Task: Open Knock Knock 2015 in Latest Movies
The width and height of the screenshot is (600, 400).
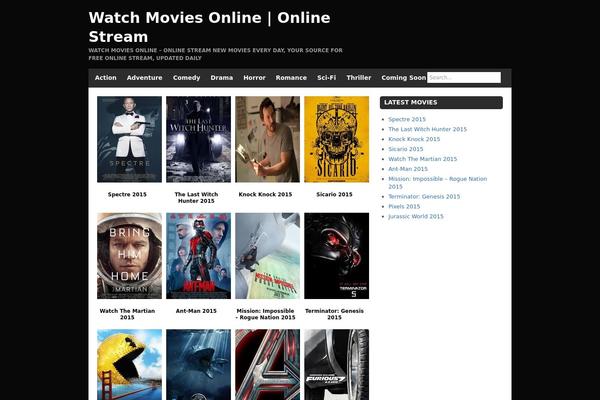Action: click(414, 139)
